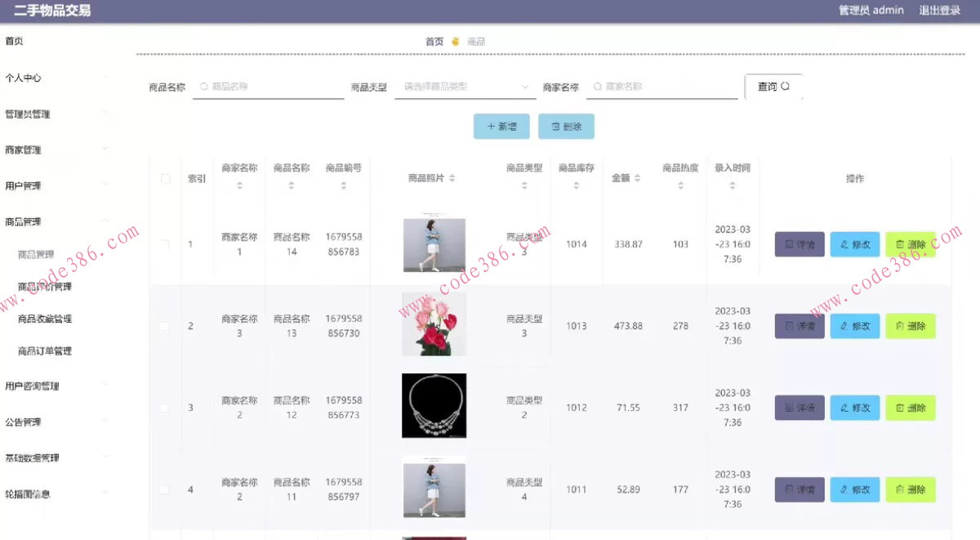980x540 pixels.
Task: Click the 首页 breadcrumb link
Action: (x=434, y=41)
